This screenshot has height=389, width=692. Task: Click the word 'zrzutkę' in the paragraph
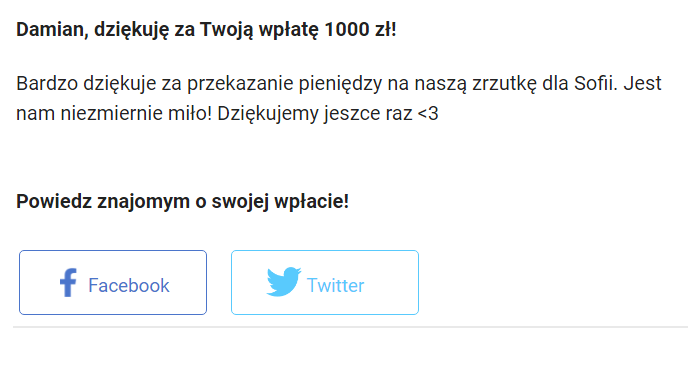(x=504, y=84)
